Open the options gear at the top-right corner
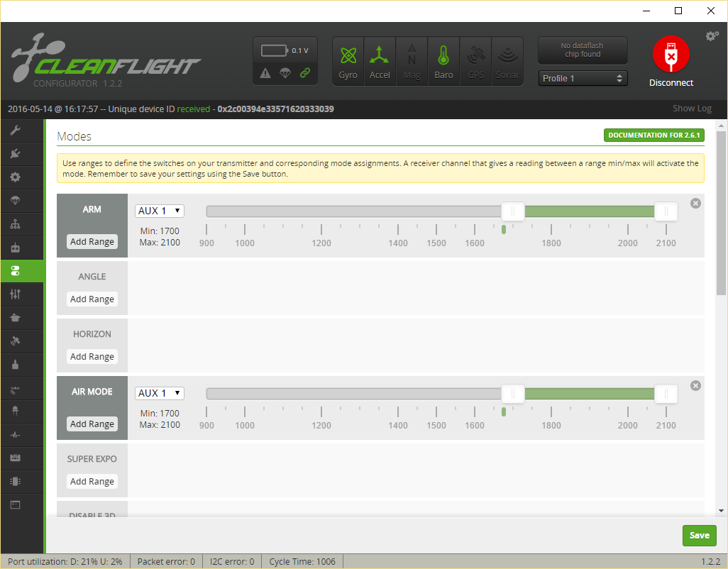The height and width of the screenshot is (569, 728). 712,36
